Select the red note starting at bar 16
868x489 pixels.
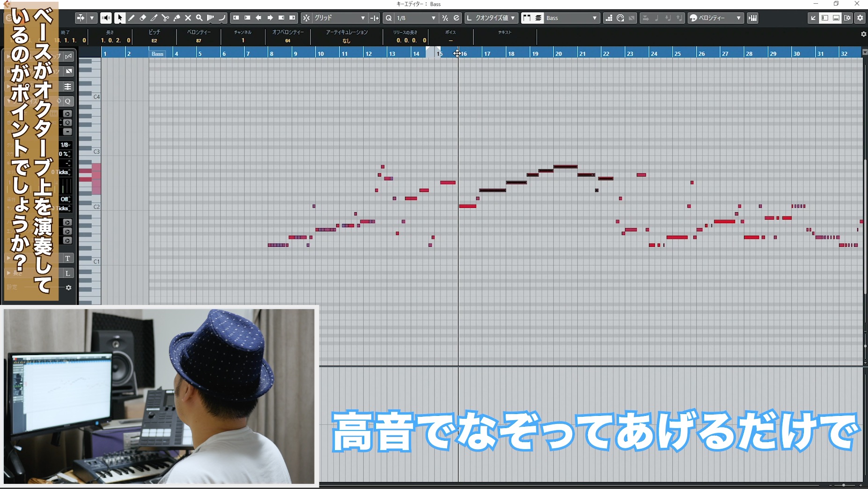coord(468,206)
